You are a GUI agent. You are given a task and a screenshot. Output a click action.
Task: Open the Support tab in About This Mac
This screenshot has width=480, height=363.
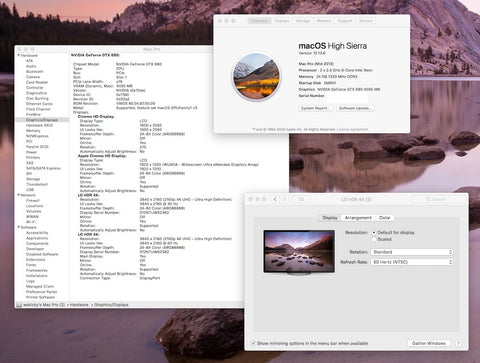(x=345, y=21)
